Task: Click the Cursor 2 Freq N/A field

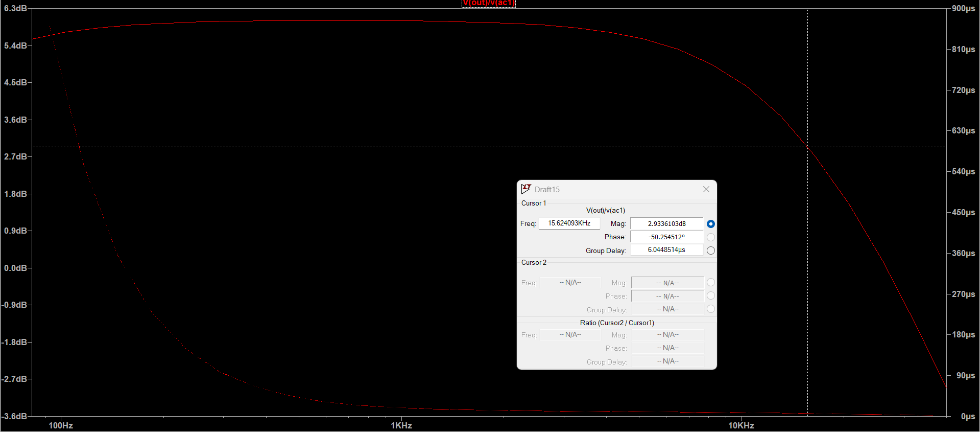Action: coord(570,283)
